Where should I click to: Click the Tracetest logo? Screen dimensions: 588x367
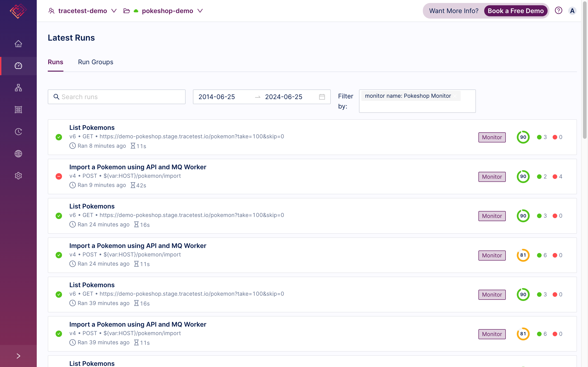18,11
